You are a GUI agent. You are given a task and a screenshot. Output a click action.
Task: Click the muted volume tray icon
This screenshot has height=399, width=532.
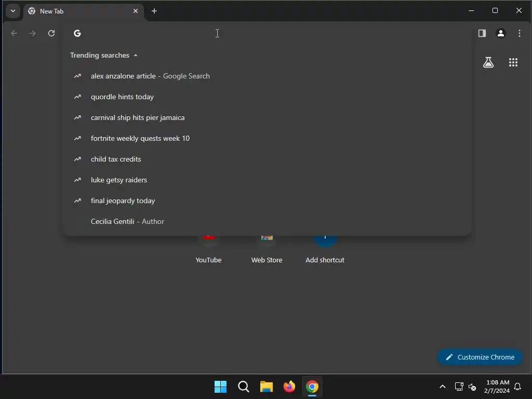[x=472, y=387]
